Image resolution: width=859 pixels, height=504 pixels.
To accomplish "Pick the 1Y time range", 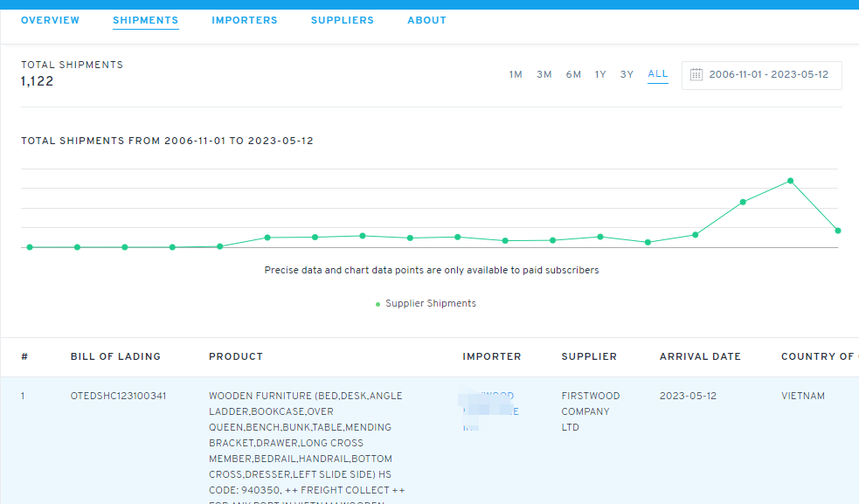I will point(600,74).
